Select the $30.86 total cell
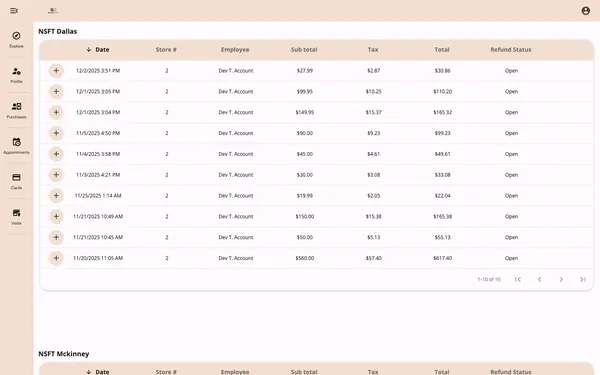This screenshot has width=600, height=375. pos(442,70)
